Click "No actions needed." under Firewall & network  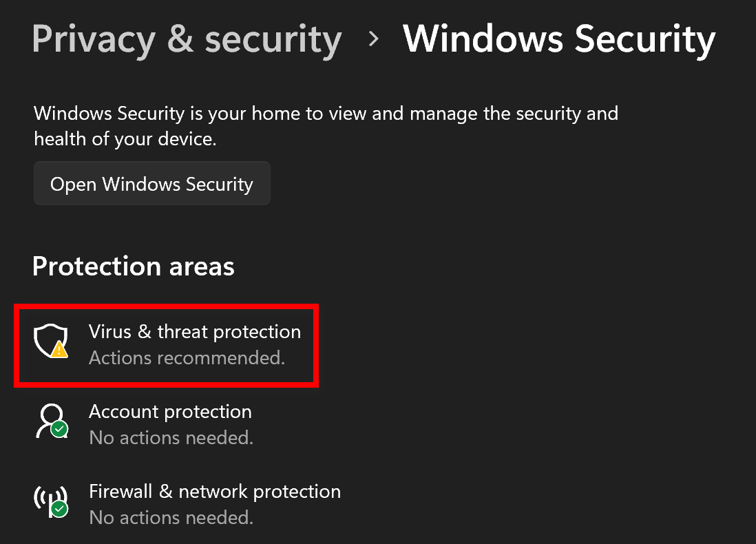click(x=171, y=518)
